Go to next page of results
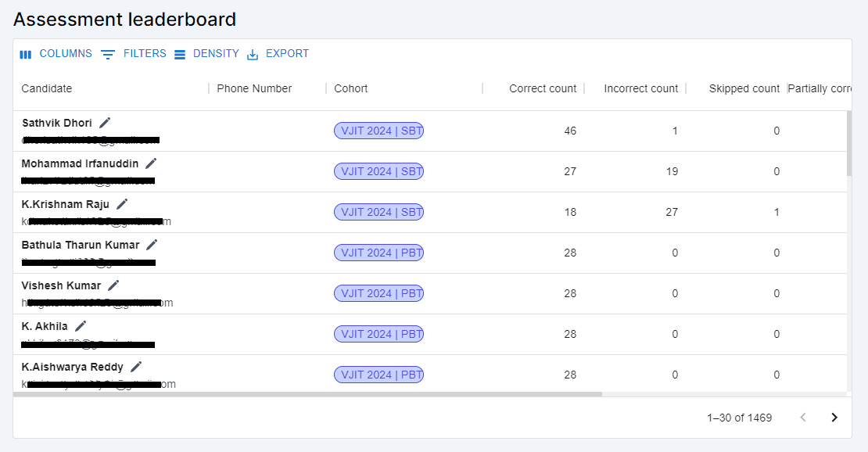The height and width of the screenshot is (452, 868). 834,418
